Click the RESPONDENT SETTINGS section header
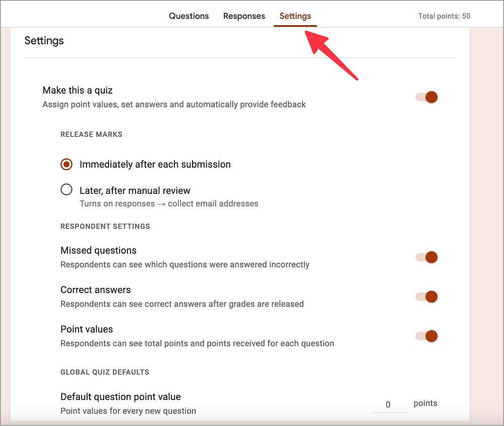This screenshot has width=504, height=426. coord(105,226)
